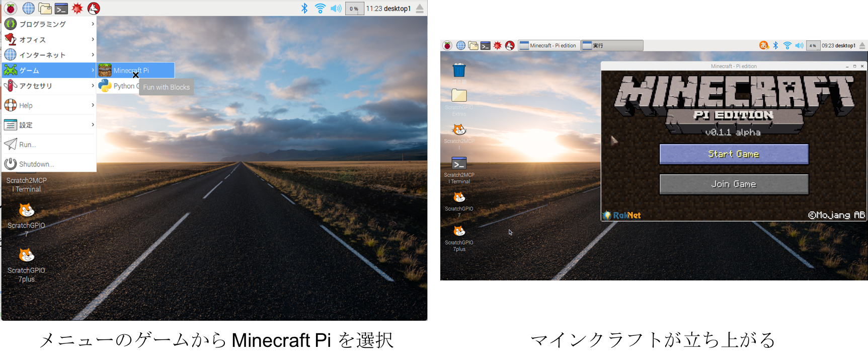The width and height of the screenshot is (868, 363).
Task: Launch browser globe in the right panel
Action: [460, 45]
